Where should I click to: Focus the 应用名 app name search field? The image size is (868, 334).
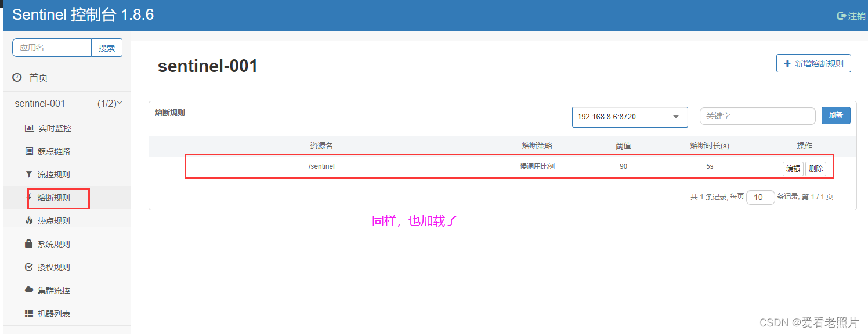click(x=52, y=48)
